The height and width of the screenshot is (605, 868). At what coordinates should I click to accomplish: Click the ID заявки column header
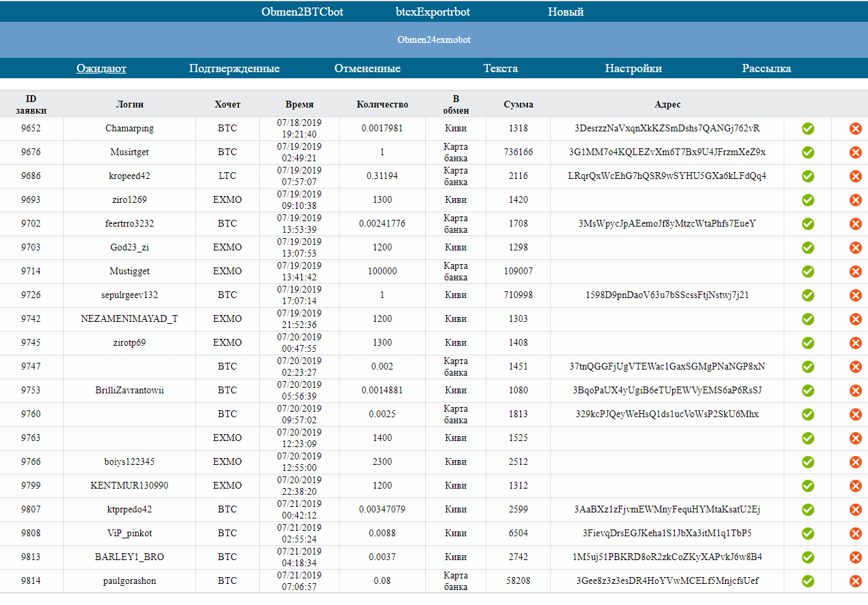[x=32, y=104]
